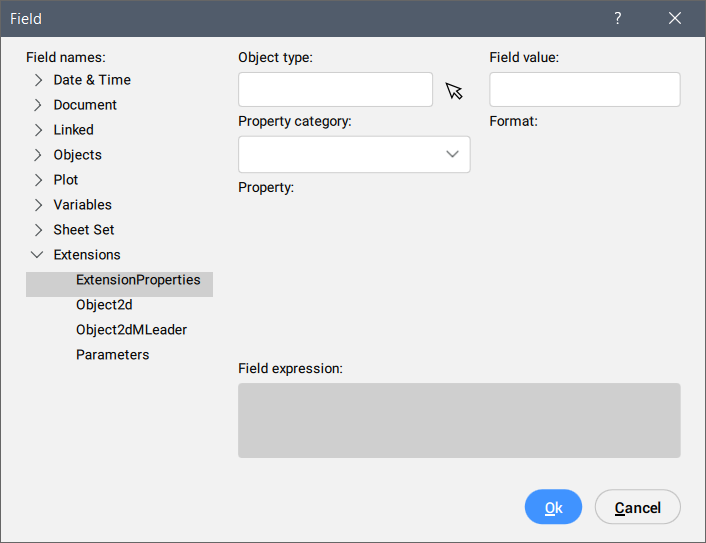Expand the Plot field category

(38, 180)
